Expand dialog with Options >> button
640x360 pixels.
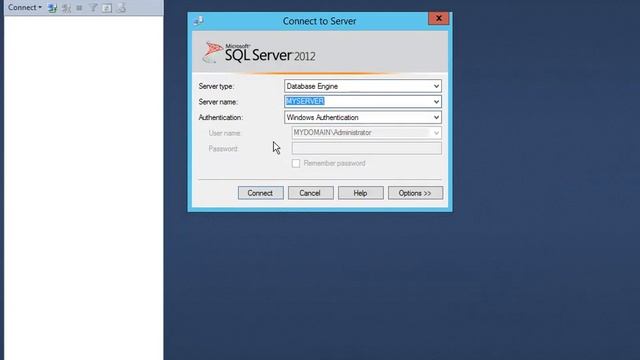(x=415, y=193)
